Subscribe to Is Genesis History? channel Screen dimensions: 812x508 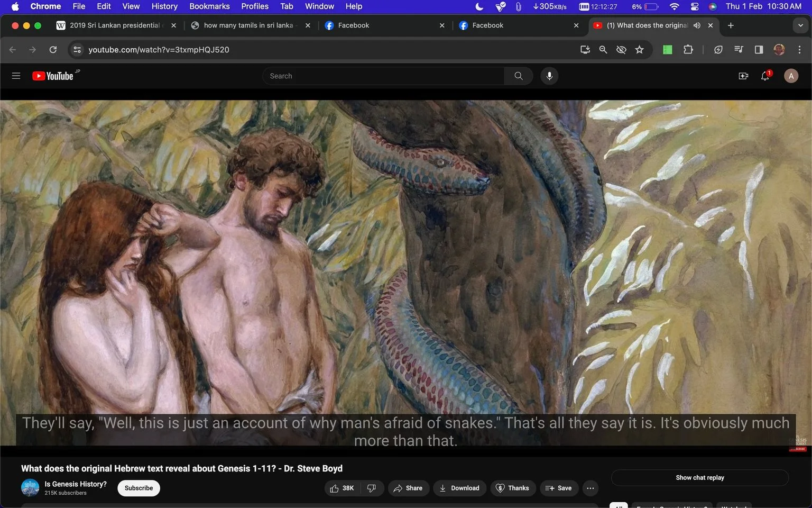[139, 488]
